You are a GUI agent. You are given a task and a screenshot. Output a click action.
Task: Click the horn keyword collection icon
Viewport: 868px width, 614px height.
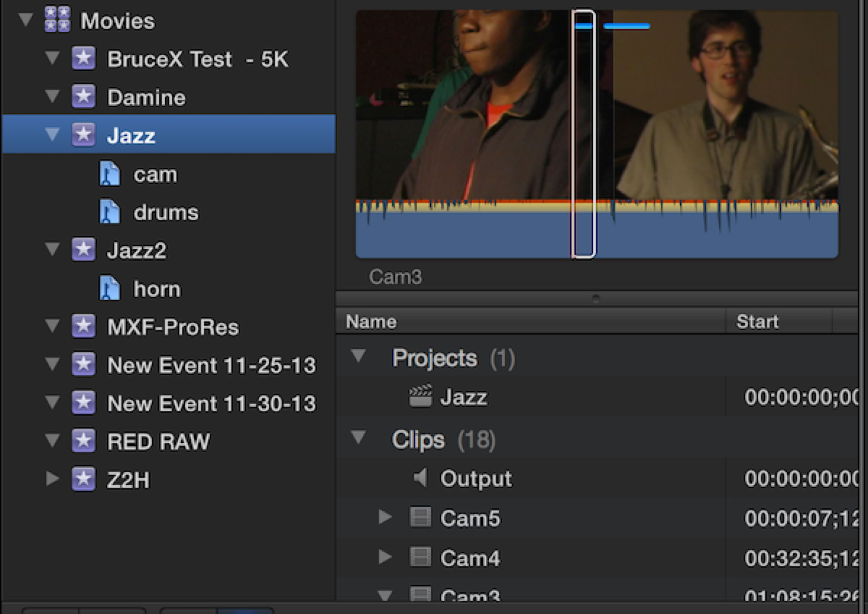point(110,289)
